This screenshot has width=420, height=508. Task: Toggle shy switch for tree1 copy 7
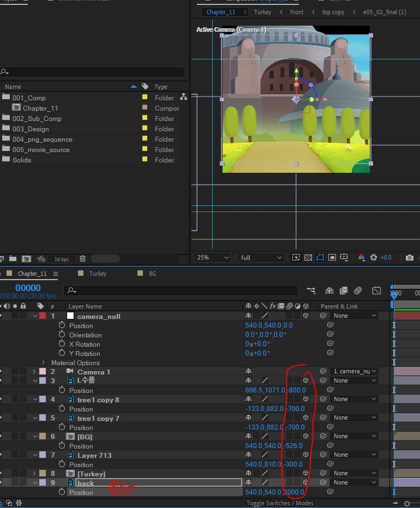[x=248, y=418]
